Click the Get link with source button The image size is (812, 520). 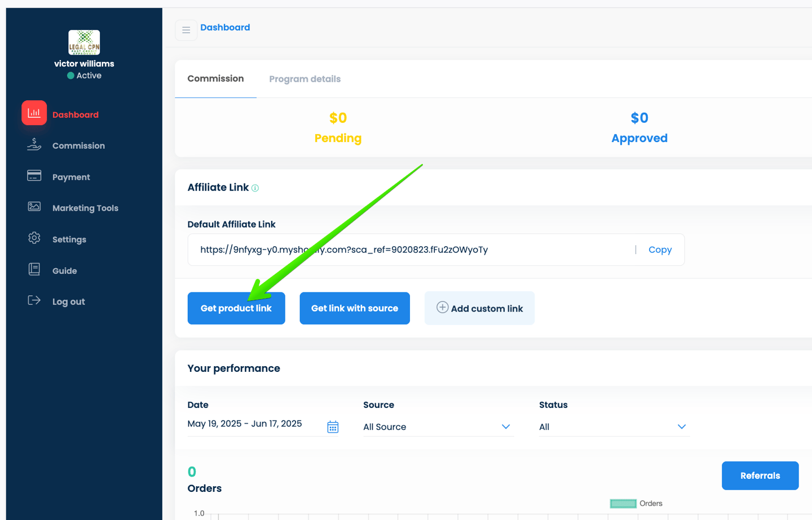pos(355,308)
